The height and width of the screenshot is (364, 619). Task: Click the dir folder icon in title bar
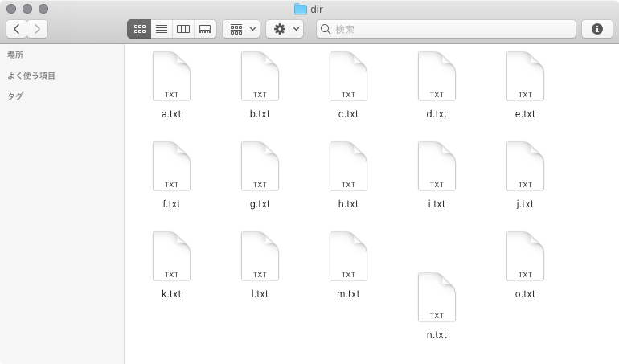click(x=301, y=9)
